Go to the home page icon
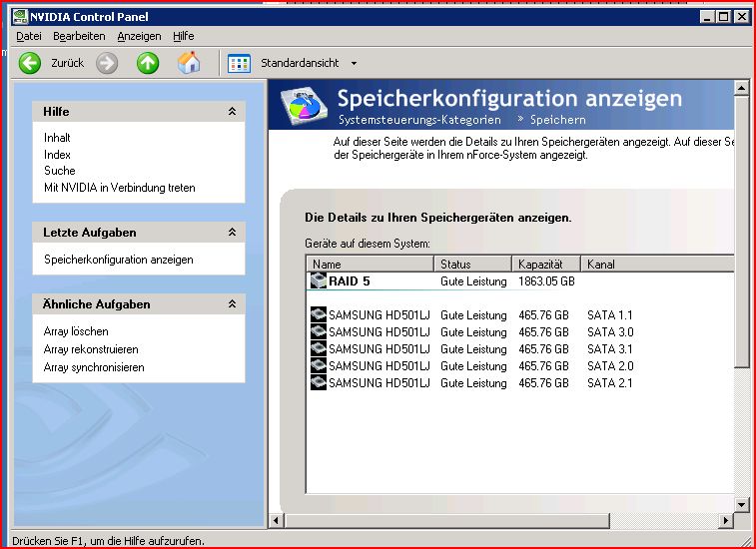The height and width of the screenshot is (549, 756). (x=189, y=63)
